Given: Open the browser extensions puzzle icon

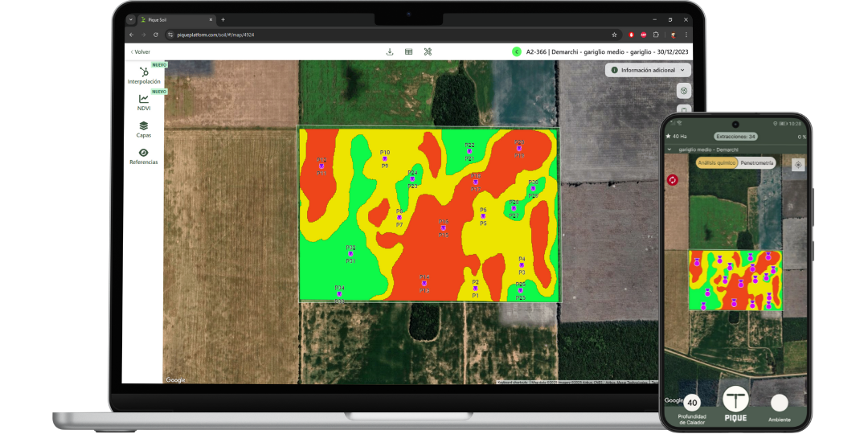Looking at the screenshot, I should coord(656,35).
